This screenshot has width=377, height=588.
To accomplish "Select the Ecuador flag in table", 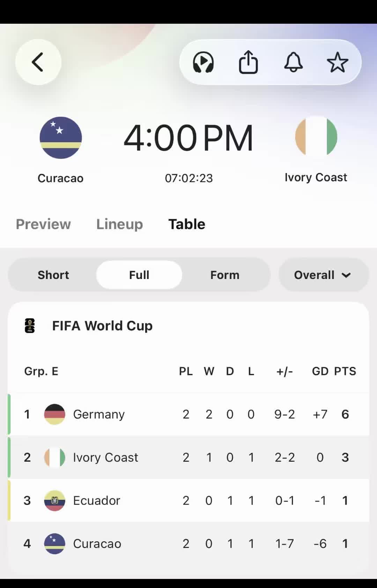I will point(54,500).
